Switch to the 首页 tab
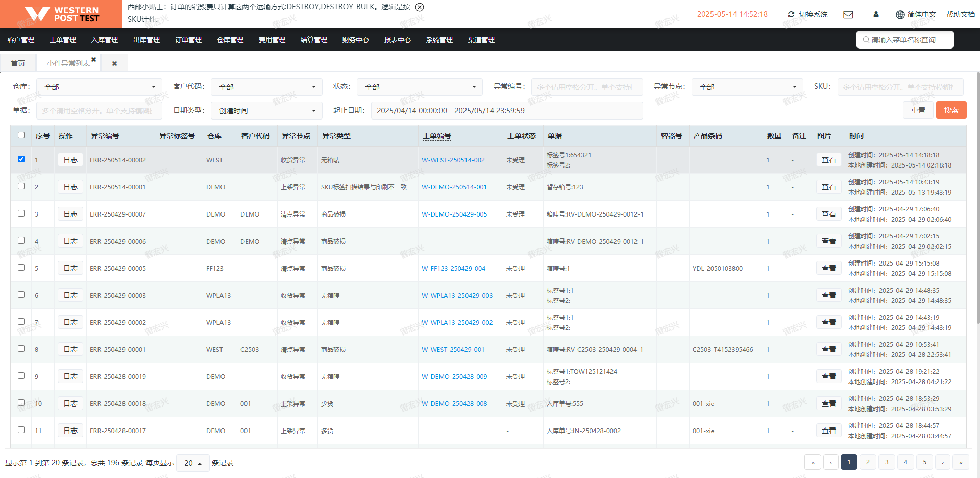The height and width of the screenshot is (478, 980). coord(18,63)
